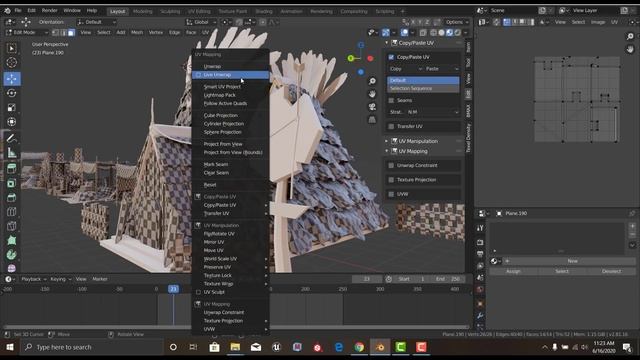The width and height of the screenshot is (640, 360).
Task: Enable the UVW checkbox
Action: 391,194
